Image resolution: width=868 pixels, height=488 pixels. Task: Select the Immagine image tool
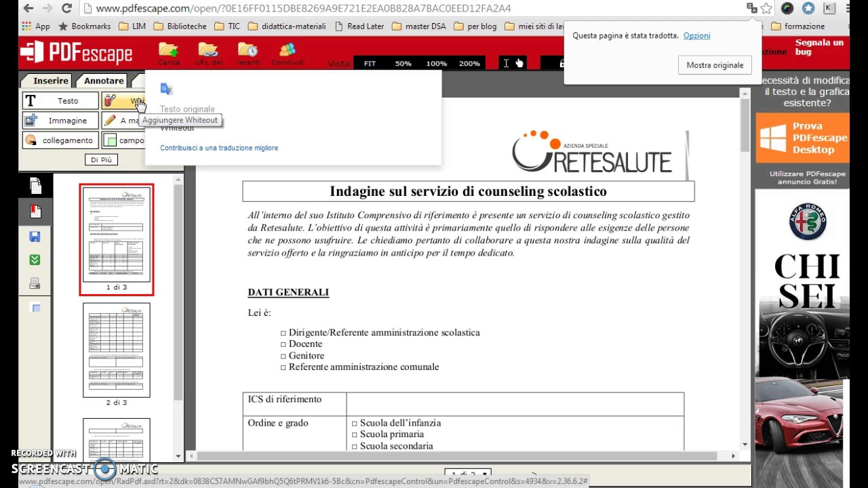point(60,121)
